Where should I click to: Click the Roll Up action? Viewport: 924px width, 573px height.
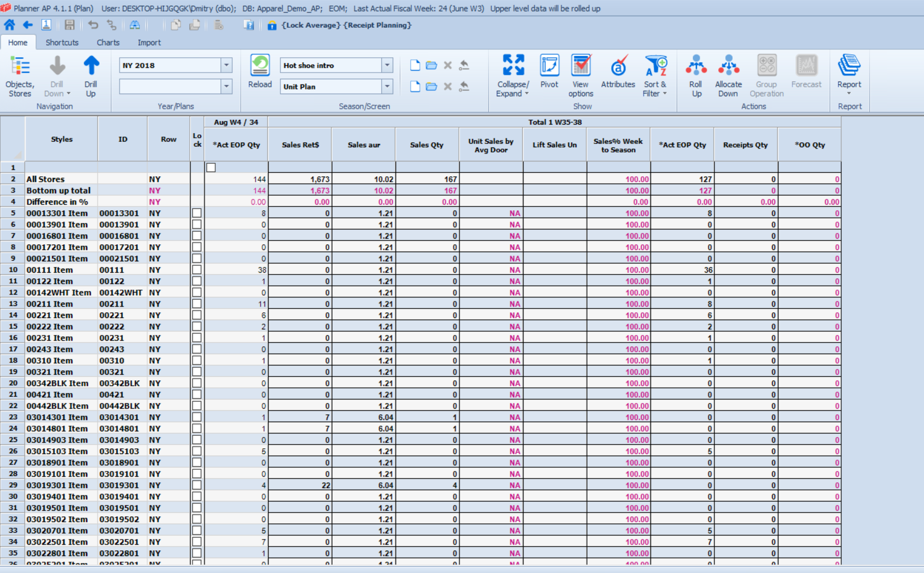(x=696, y=66)
